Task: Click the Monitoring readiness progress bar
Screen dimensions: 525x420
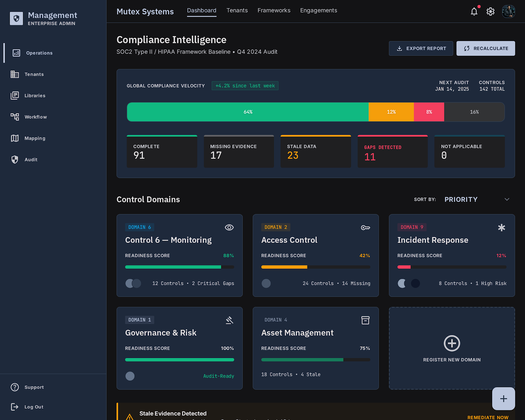Action: (179, 267)
